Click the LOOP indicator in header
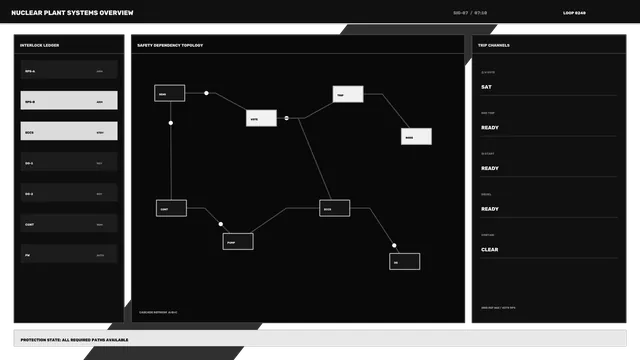The width and height of the screenshot is (640, 360). point(574,13)
